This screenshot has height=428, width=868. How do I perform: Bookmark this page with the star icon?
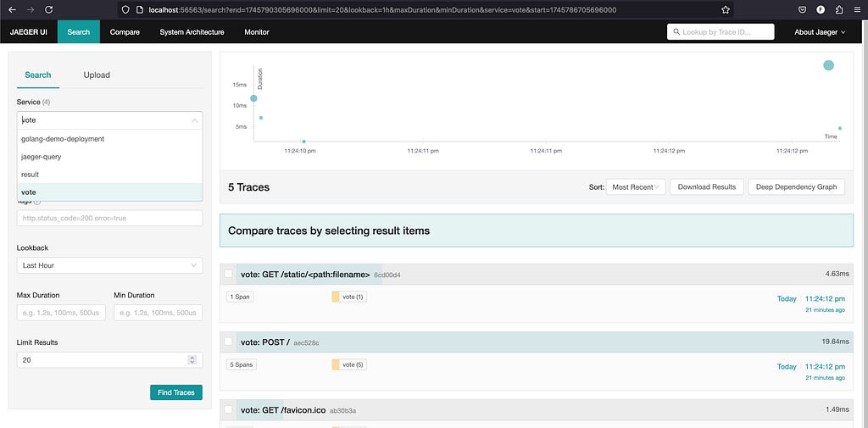[x=726, y=9]
